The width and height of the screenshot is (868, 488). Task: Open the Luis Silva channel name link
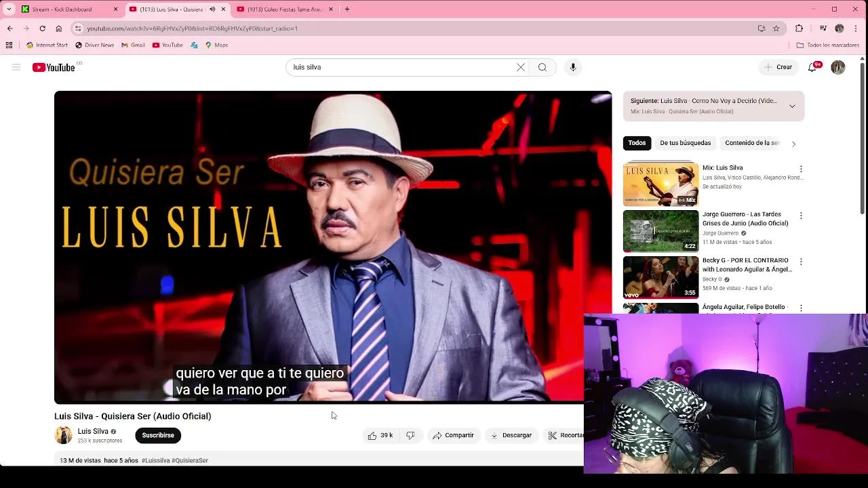click(x=93, y=431)
